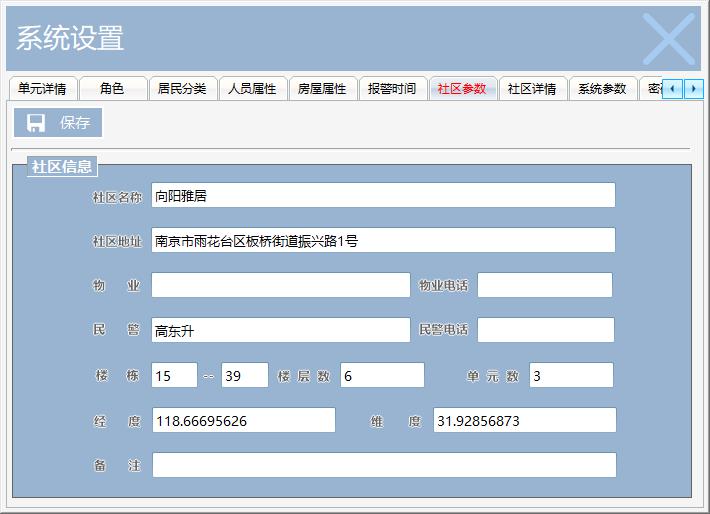The width and height of the screenshot is (710, 514).
Task: Click the Save floppy disk icon
Action: 36,123
